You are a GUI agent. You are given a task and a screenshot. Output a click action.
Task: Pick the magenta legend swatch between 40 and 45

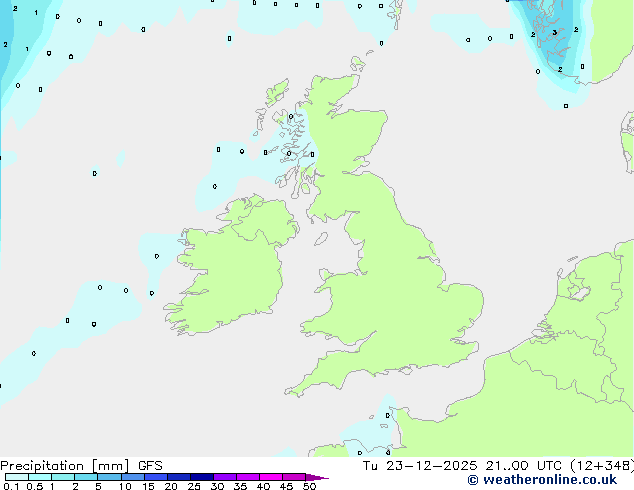[x=271, y=477]
